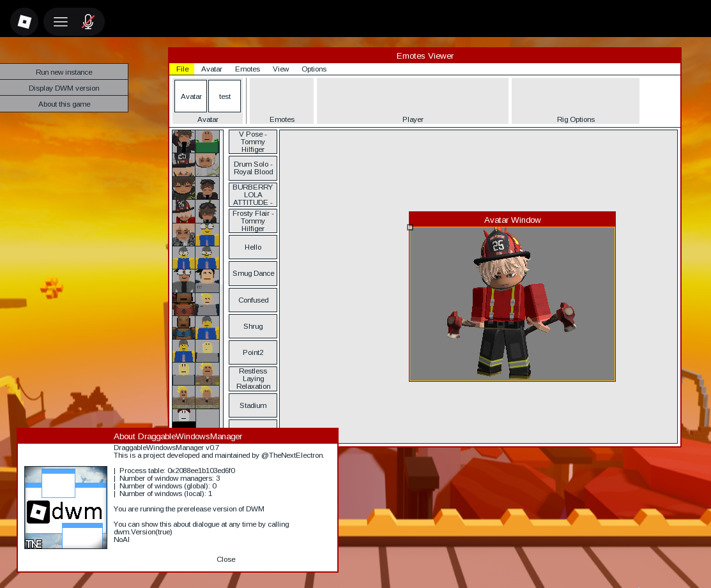Click Run new instance

pos(64,72)
